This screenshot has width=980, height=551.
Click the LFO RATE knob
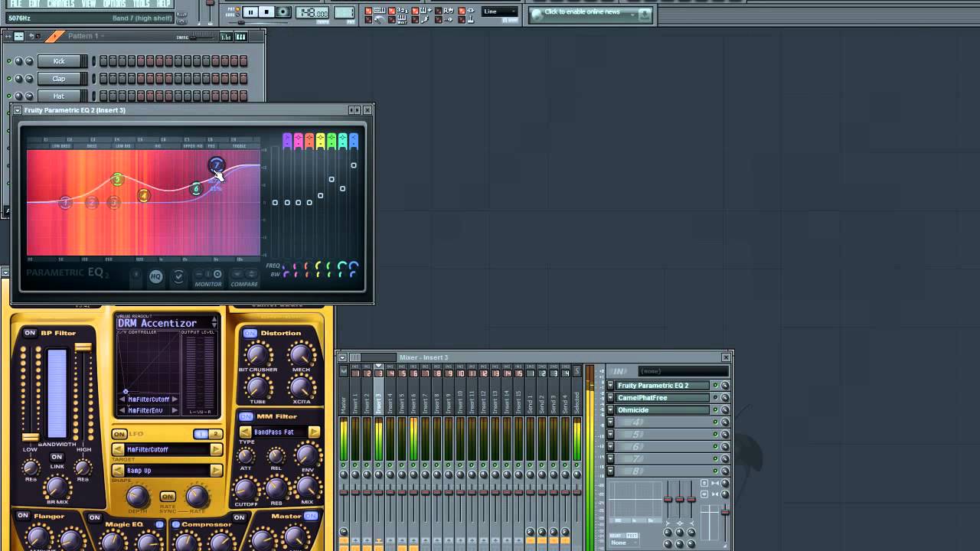click(198, 497)
